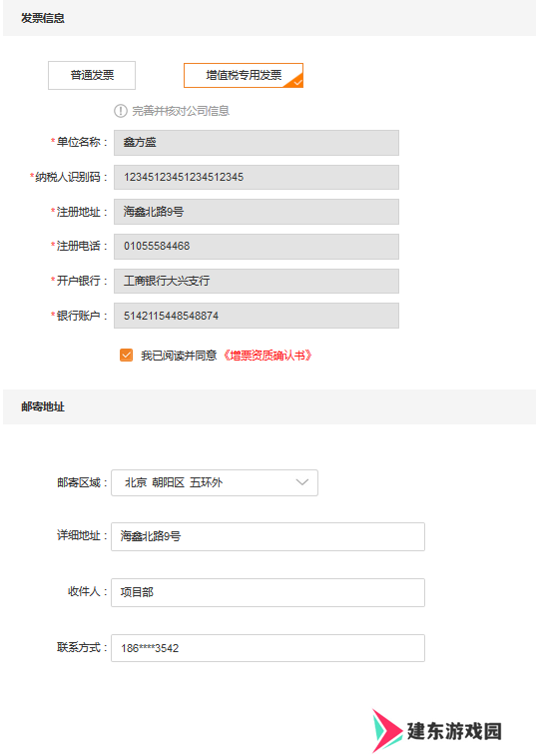Image resolution: width=536 pixels, height=756 pixels.
Task: Click the info icon beside 完善并核对公司信息
Action: [121, 111]
